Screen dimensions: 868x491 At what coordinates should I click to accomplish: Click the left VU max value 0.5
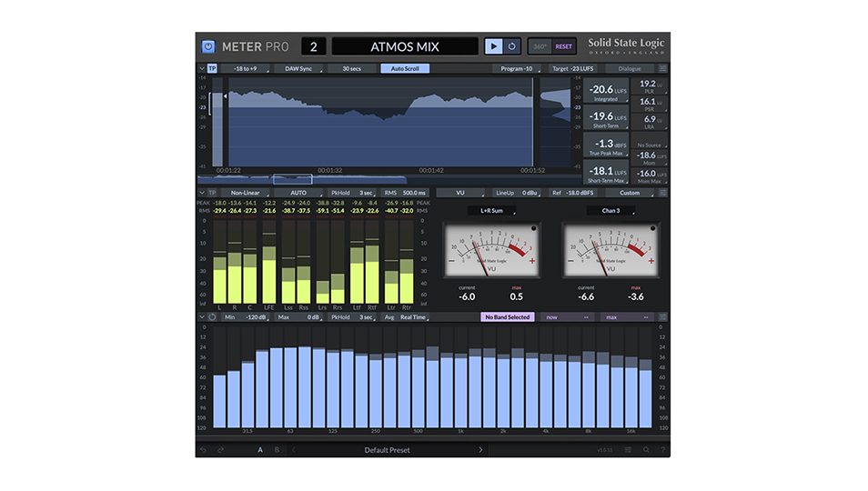[x=516, y=297]
